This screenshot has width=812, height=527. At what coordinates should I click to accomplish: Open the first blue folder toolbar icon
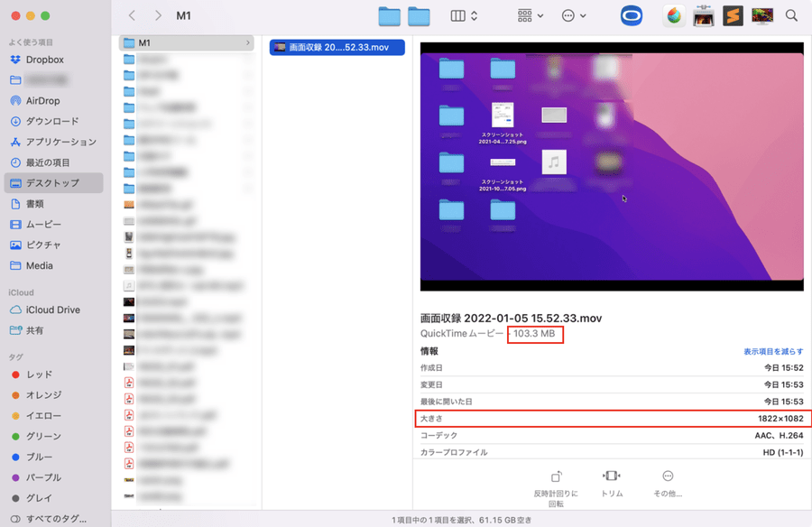click(390, 16)
